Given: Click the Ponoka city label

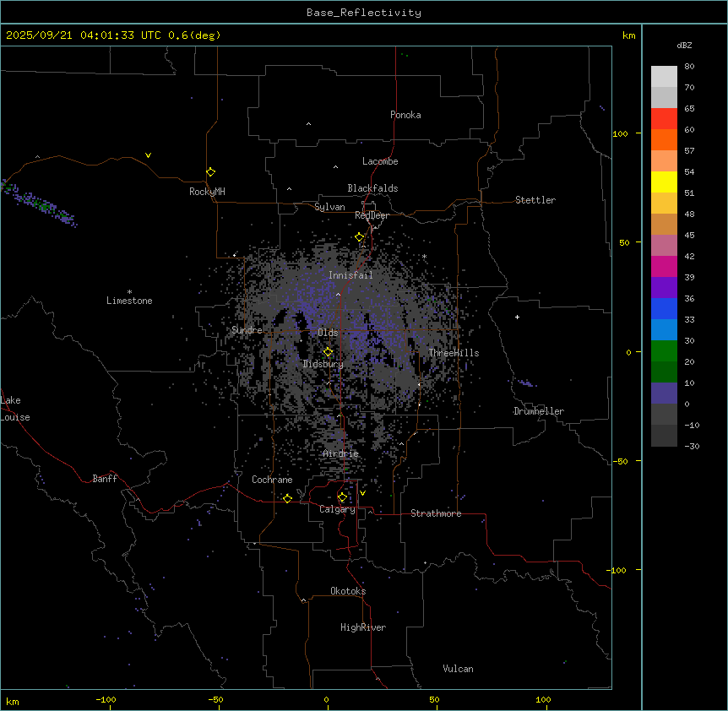Looking at the screenshot, I should [x=405, y=115].
